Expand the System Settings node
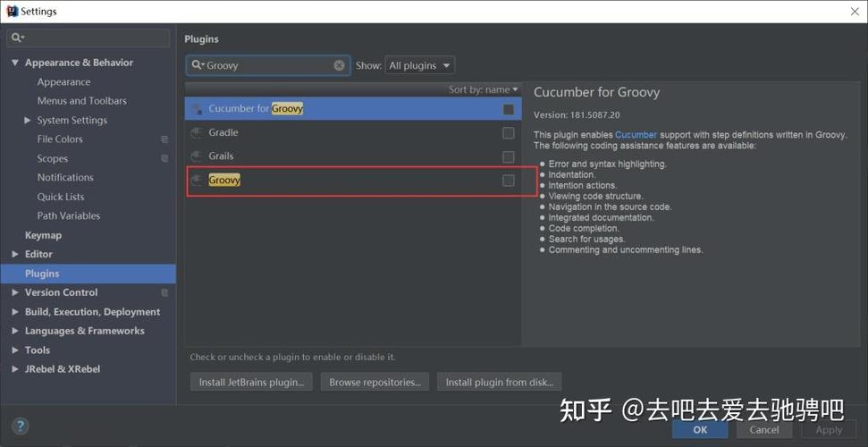Screen dimensions: 868x447 (x=28, y=120)
